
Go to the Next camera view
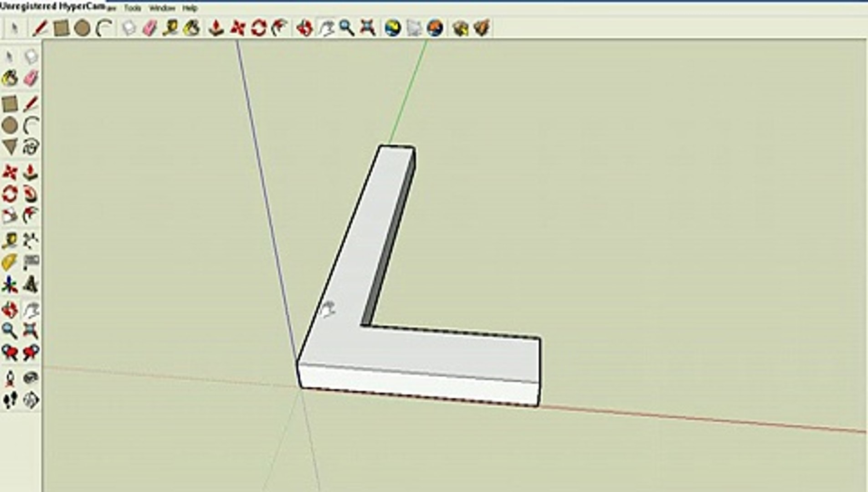[31, 352]
